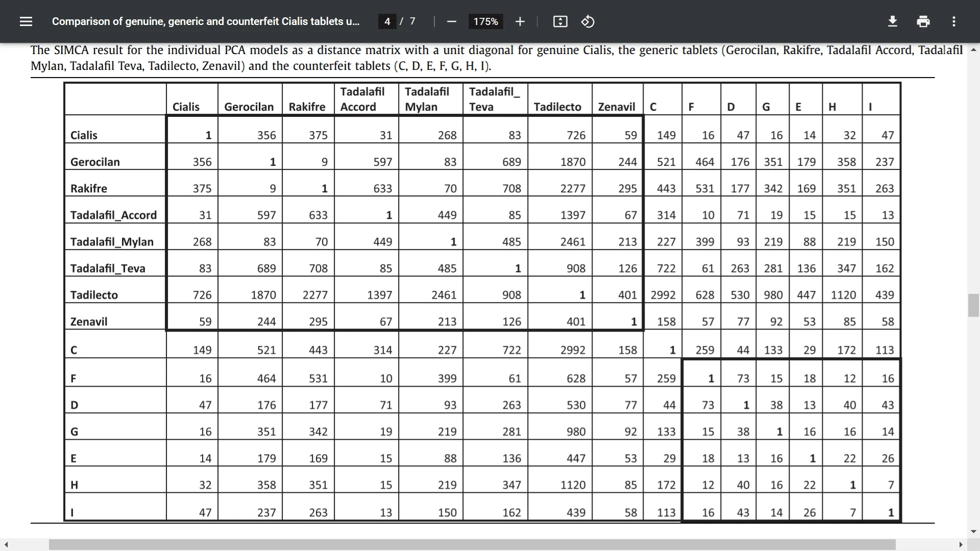Rotate the document counterclockwise

point(587,21)
